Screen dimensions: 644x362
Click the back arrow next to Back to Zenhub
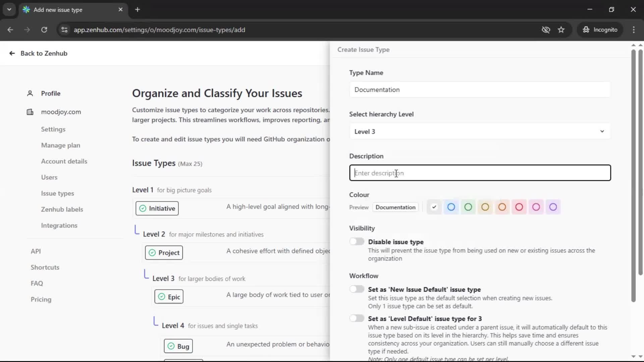pos(12,53)
